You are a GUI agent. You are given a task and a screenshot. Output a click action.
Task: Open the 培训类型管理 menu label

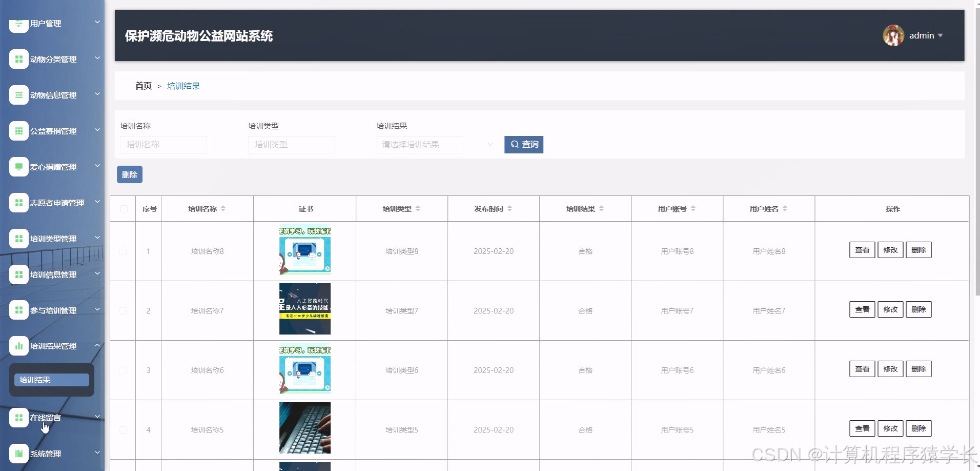pos(53,239)
